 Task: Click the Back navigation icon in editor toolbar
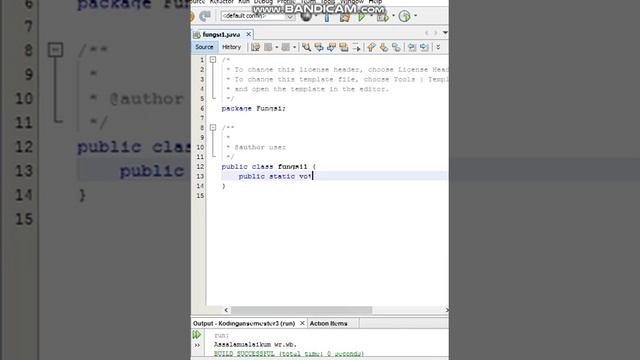(x=268, y=47)
